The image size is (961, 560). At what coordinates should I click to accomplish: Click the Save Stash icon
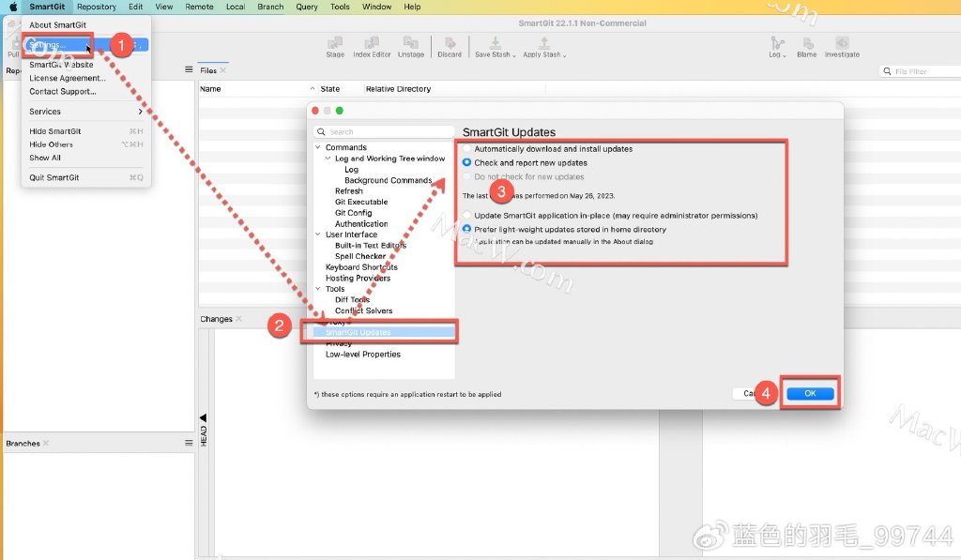(495, 43)
